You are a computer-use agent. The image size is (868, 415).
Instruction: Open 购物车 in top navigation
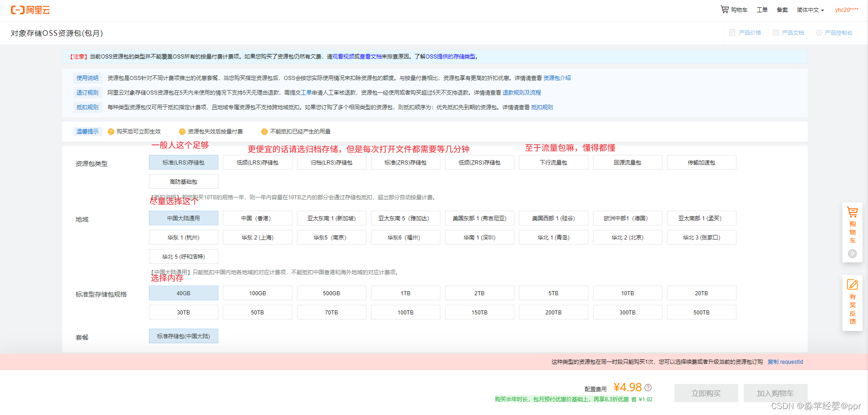point(739,10)
